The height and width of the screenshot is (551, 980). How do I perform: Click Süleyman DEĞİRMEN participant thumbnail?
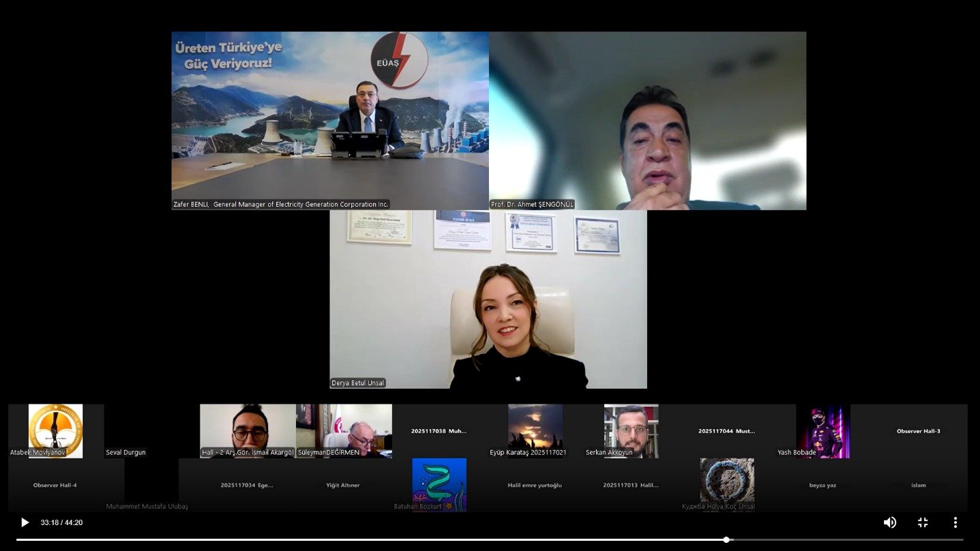(344, 431)
